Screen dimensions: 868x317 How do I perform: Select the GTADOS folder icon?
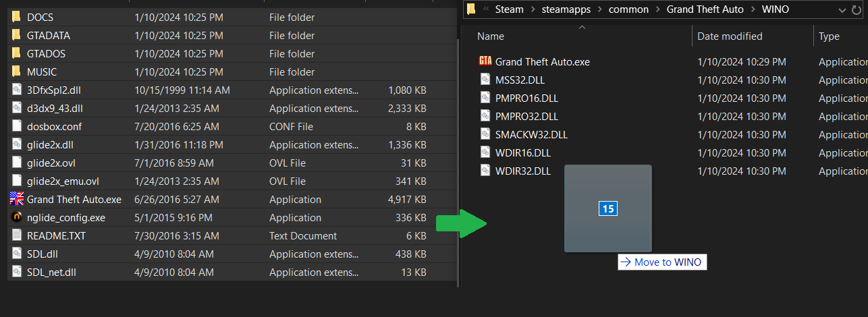tap(17, 53)
